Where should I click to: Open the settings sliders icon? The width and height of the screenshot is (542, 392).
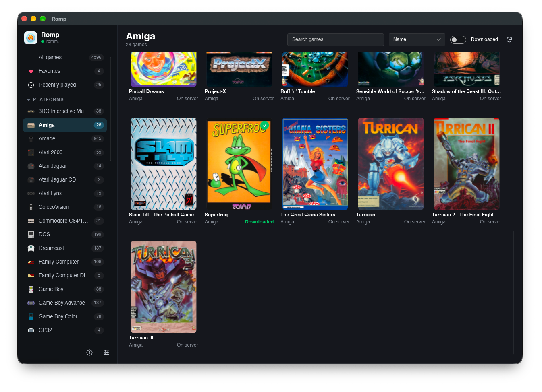click(x=106, y=353)
